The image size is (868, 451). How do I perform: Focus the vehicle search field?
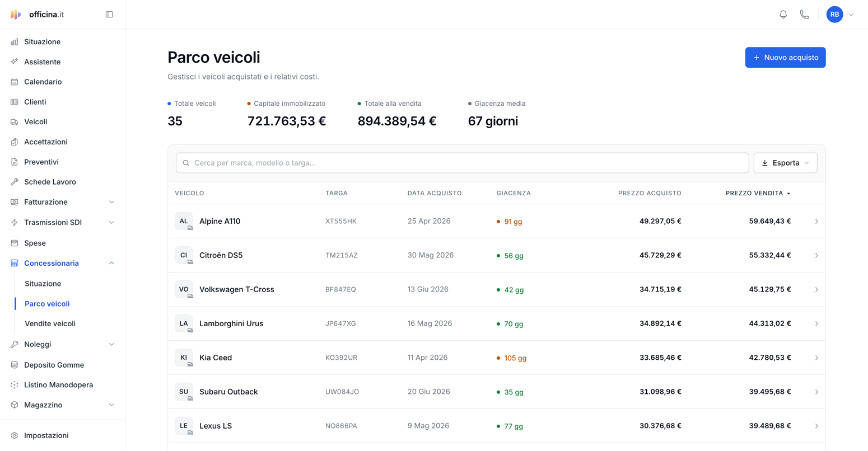point(462,163)
